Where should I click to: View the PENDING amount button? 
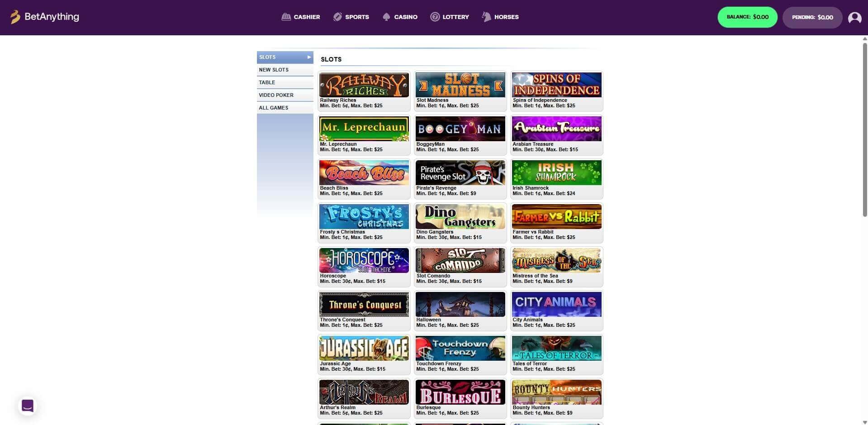[x=812, y=18]
